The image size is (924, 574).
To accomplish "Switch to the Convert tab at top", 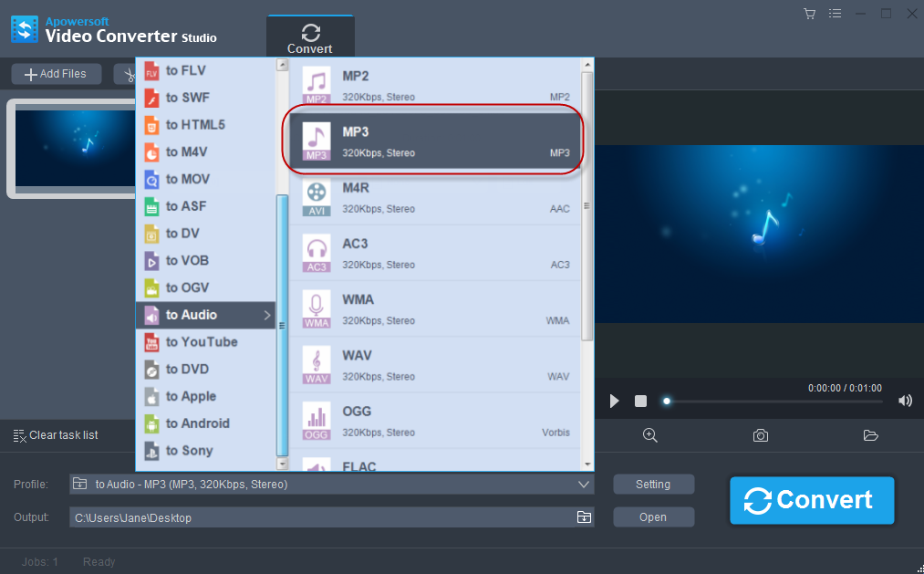I will 310,37.
